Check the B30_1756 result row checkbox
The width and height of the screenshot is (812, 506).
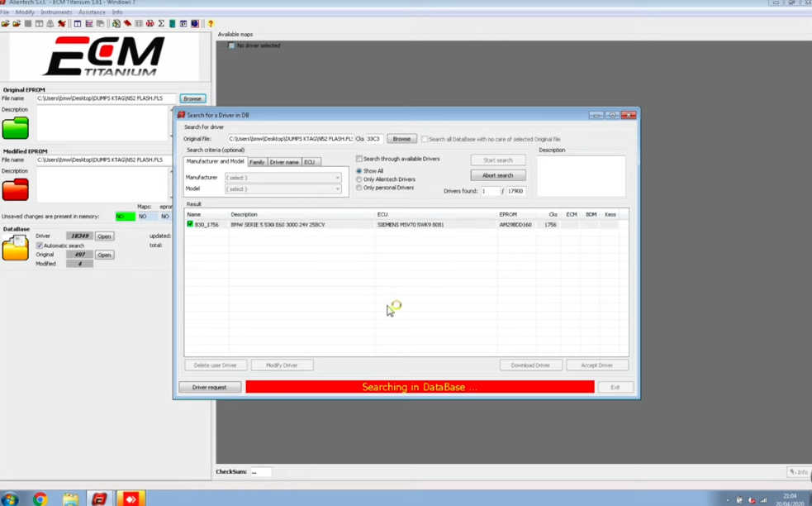pos(190,224)
